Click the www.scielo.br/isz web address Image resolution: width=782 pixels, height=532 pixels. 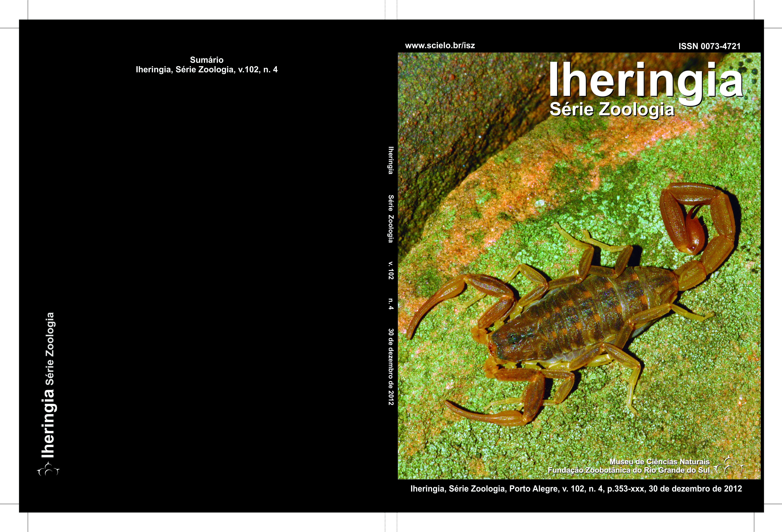[440, 46]
